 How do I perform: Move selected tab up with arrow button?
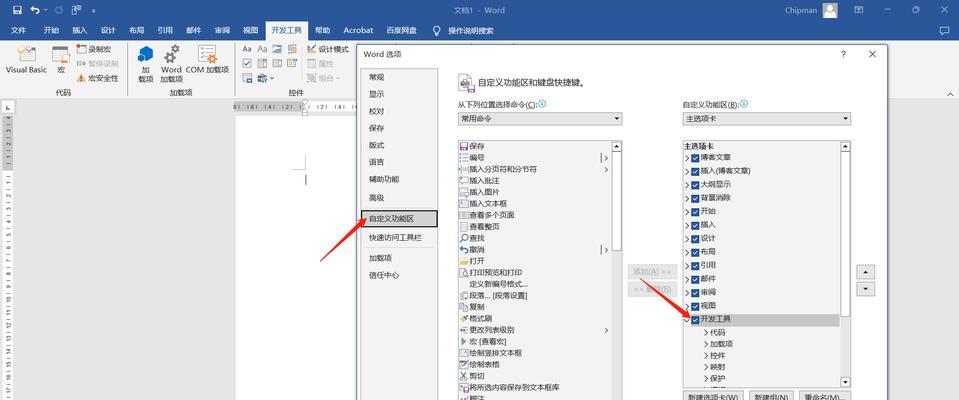[x=865, y=272]
